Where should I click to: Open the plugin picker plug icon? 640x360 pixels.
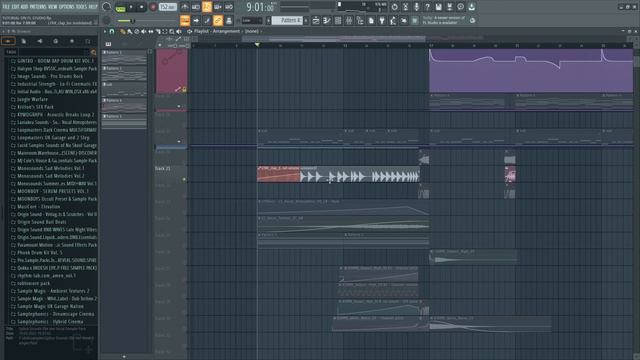(x=382, y=20)
